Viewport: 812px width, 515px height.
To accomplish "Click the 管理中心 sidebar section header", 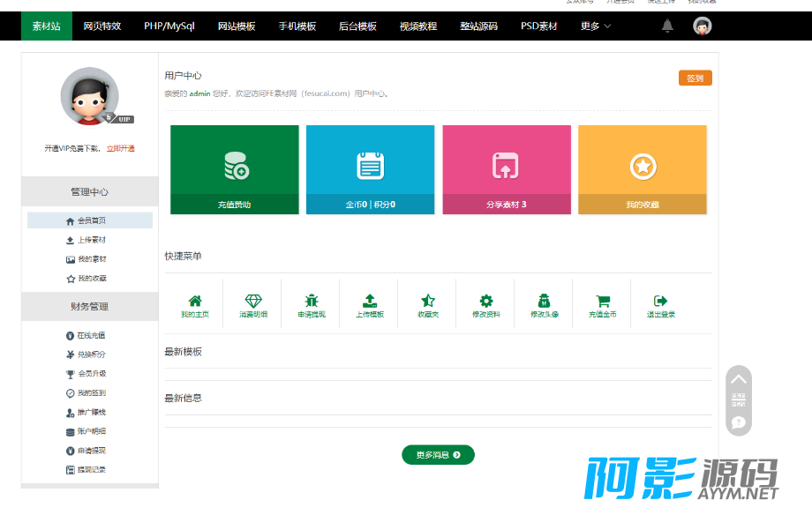I will tap(90, 192).
